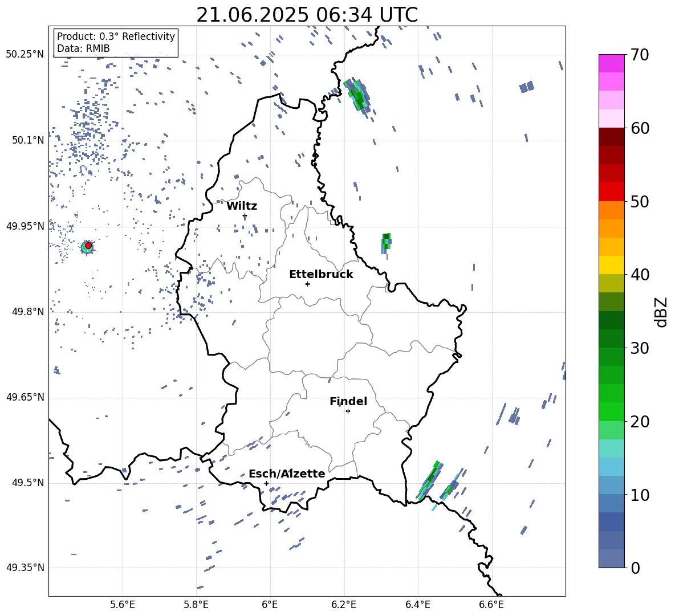Click the 'Ettelbruck' label
The height and width of the screenshot is (616, 675).
tap(321, 275)
